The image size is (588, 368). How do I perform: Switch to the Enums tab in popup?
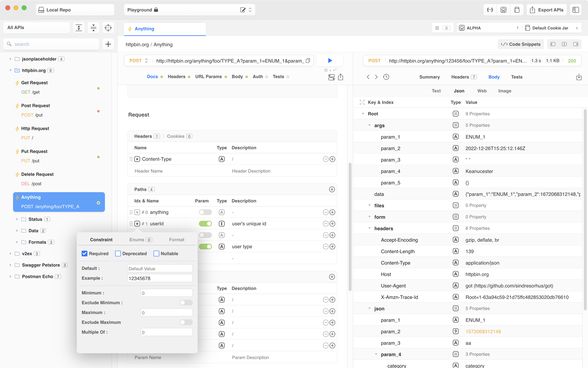(141, 239)
